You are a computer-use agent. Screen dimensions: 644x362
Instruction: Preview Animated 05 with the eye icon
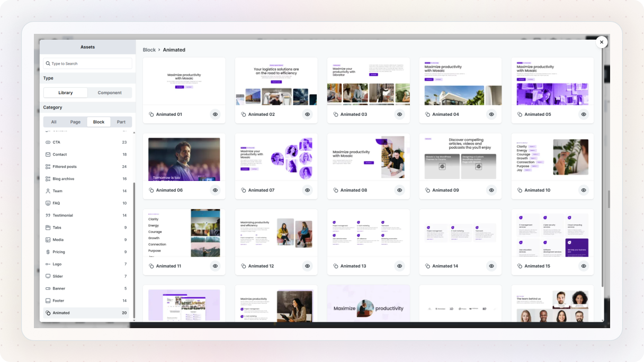pos(584,114)
